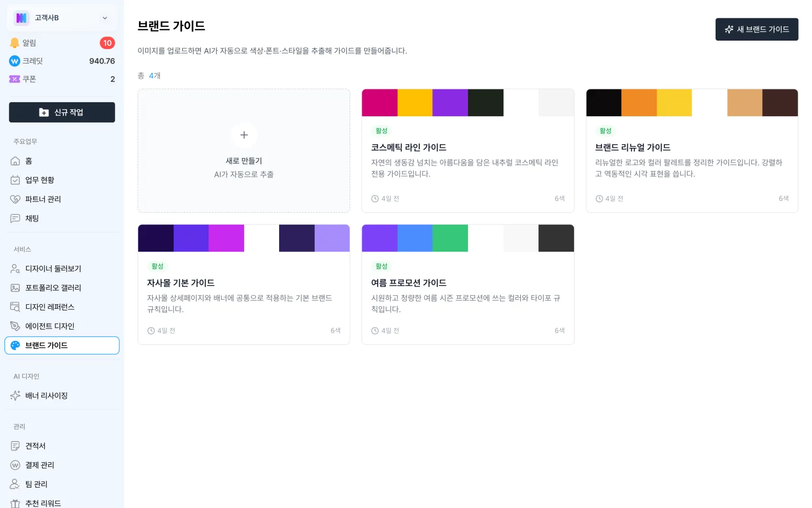Open 결제 관리 menu item
Image resolution: width=812 pixels, height=508 pixels.
pos(62,465)
